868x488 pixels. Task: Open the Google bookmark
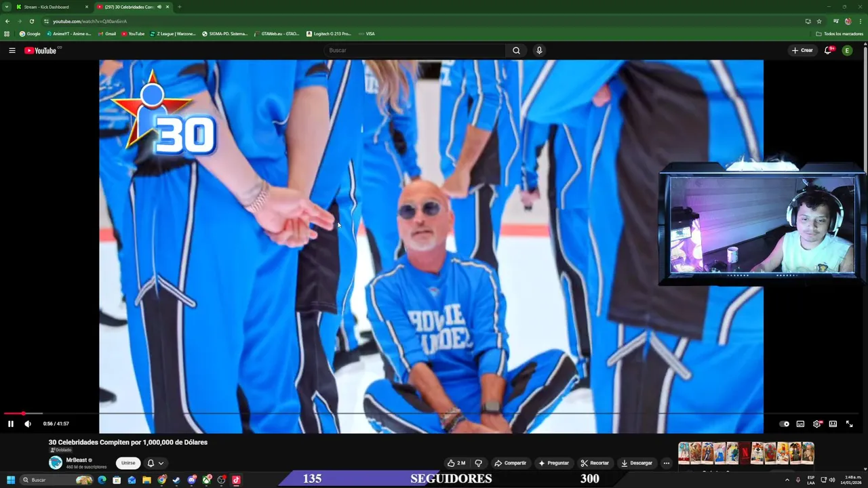30,33
